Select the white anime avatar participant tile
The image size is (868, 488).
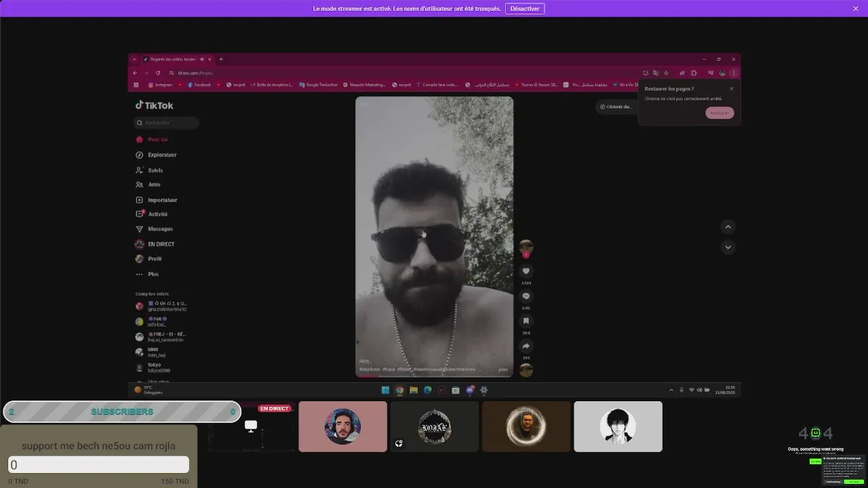coord(618,426)
